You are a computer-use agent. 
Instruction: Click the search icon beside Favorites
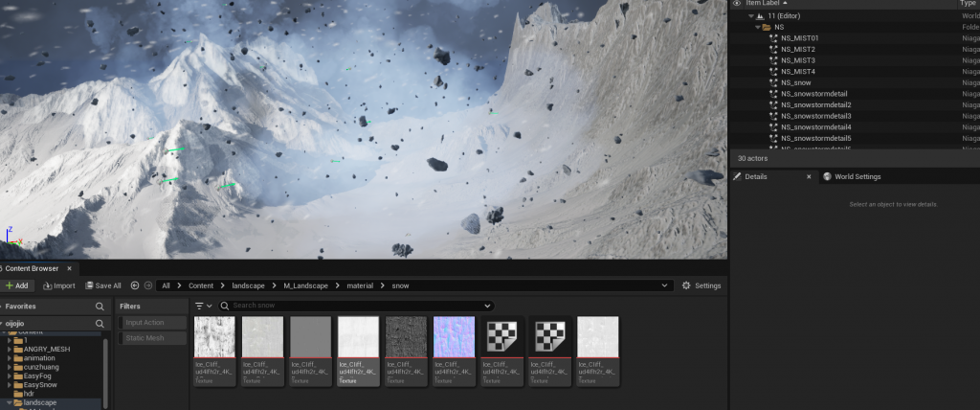[x=100, y=307]
